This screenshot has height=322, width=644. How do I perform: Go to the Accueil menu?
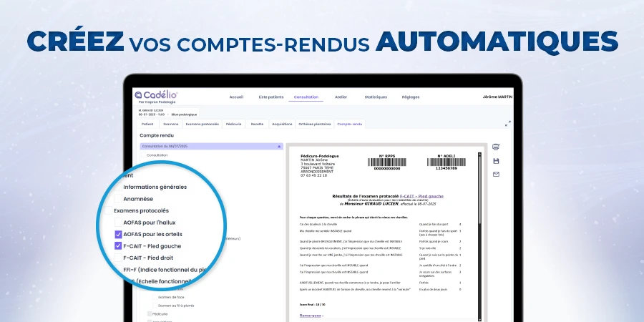pos(236,97)
